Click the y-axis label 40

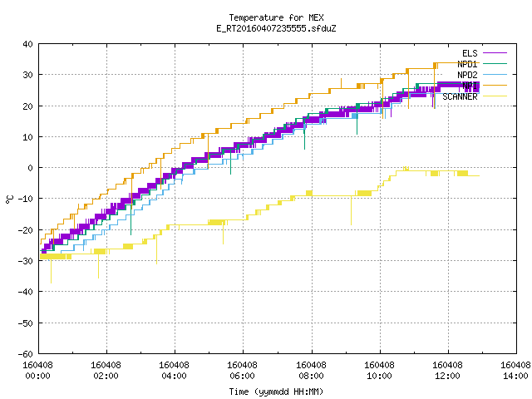click(27, 44)
